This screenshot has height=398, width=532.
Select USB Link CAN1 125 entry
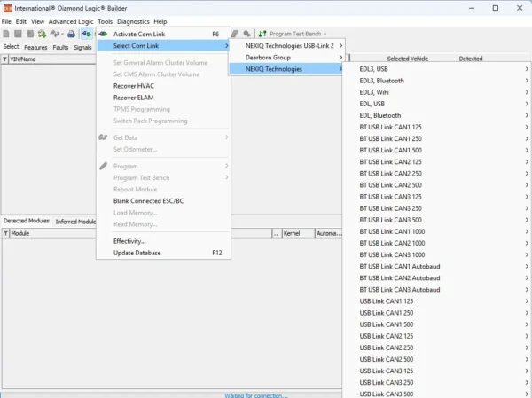[437, 301]
